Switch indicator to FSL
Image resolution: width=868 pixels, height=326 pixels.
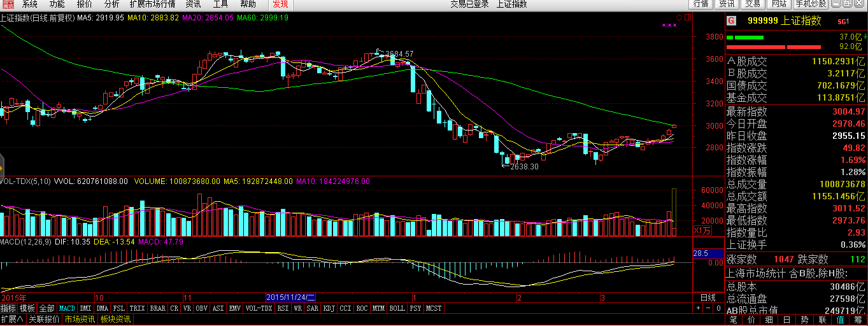click(x=118, y=308)
